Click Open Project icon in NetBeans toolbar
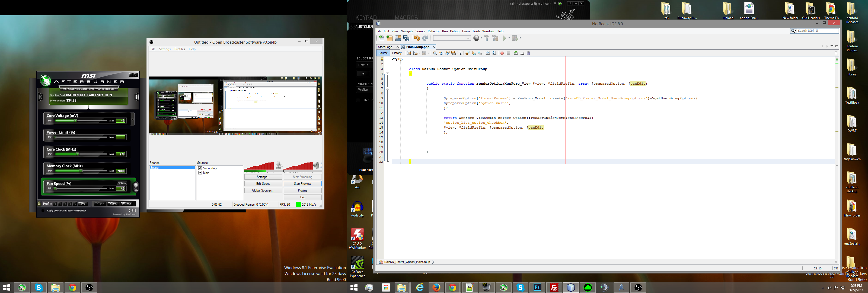 click(x=398, y=39)
